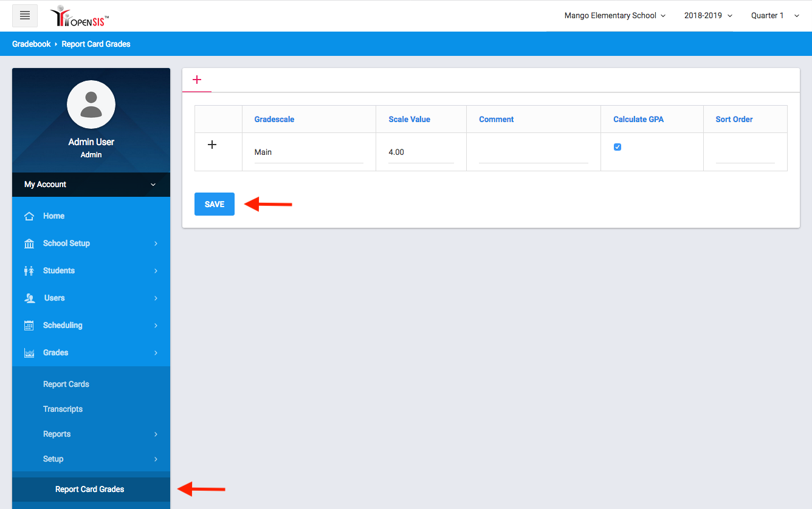This screenshot has width=812, height=509.
Task: Click the black plus icon in Main row
Action: [212, 145]
